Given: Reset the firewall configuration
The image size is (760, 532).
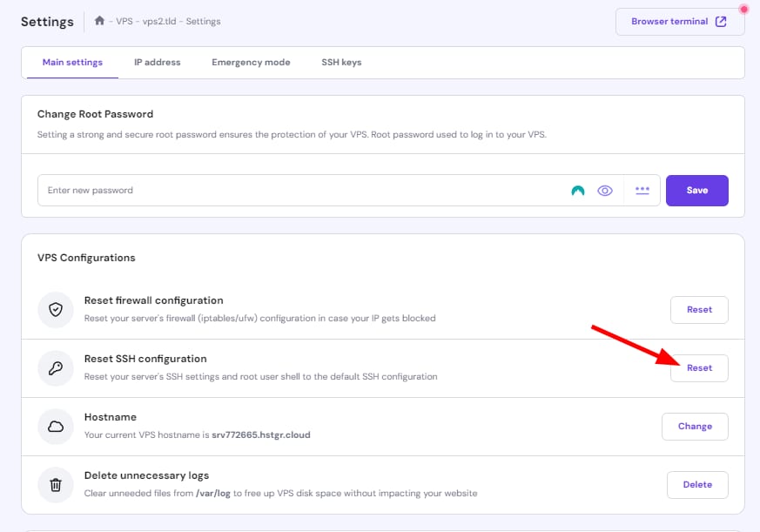Looking at the screenshot, I should (699, 310).
